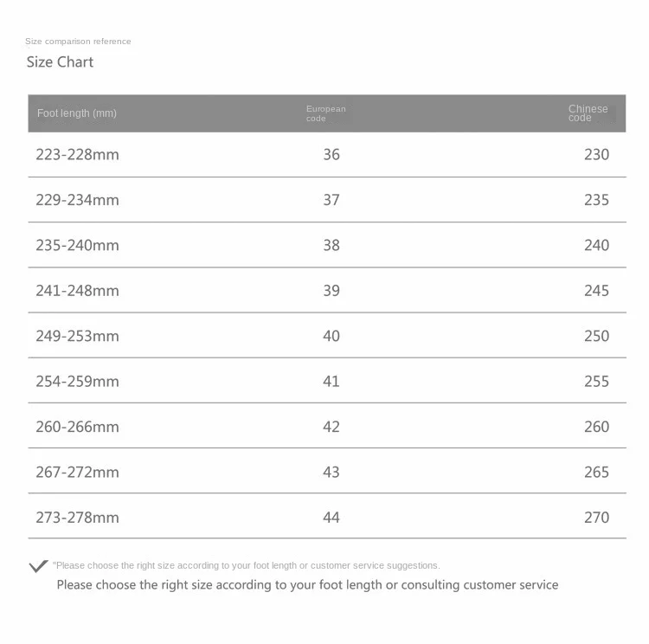649x644 pixels.
Task: Select European size 42
Action: click(331, 427)
